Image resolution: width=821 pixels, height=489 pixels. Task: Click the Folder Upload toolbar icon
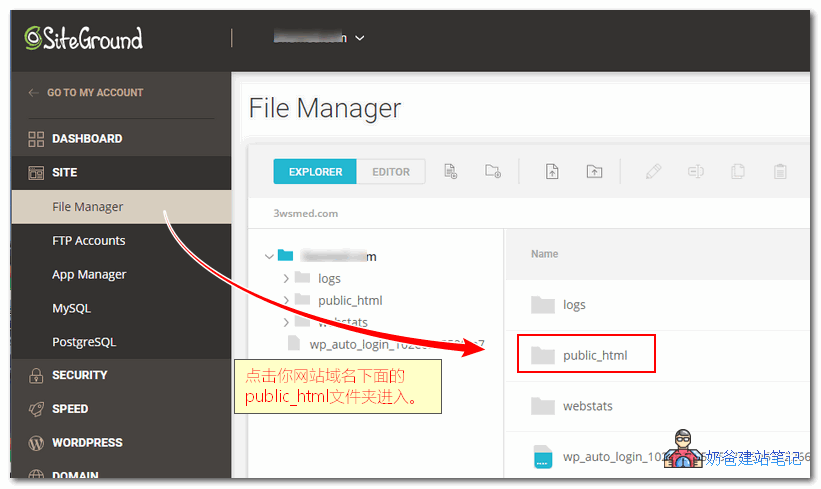(595, 171)
